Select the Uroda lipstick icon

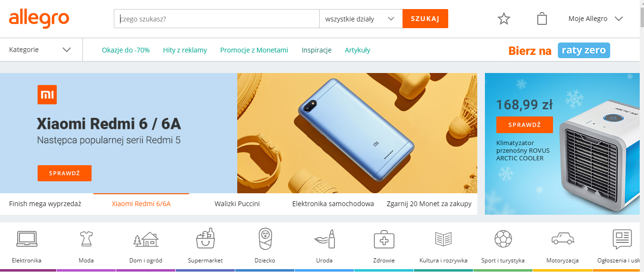pyautogui.click(x=324, y=239)
